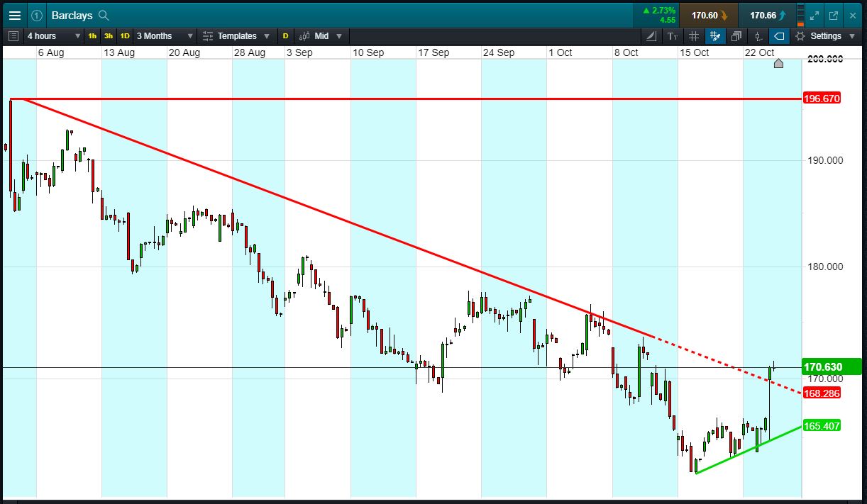Expand the 4 hours interval dropdown
Screen dimensions: 867x504
54,35
